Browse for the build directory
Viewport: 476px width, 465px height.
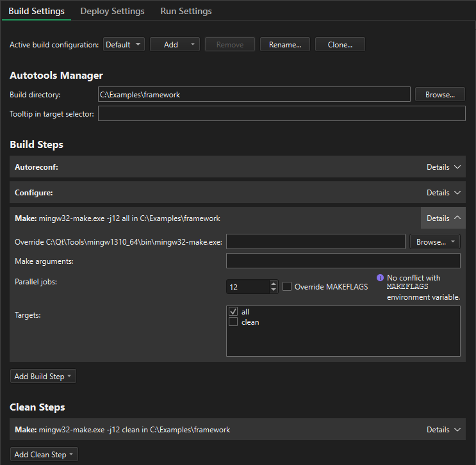click(440, 95)
